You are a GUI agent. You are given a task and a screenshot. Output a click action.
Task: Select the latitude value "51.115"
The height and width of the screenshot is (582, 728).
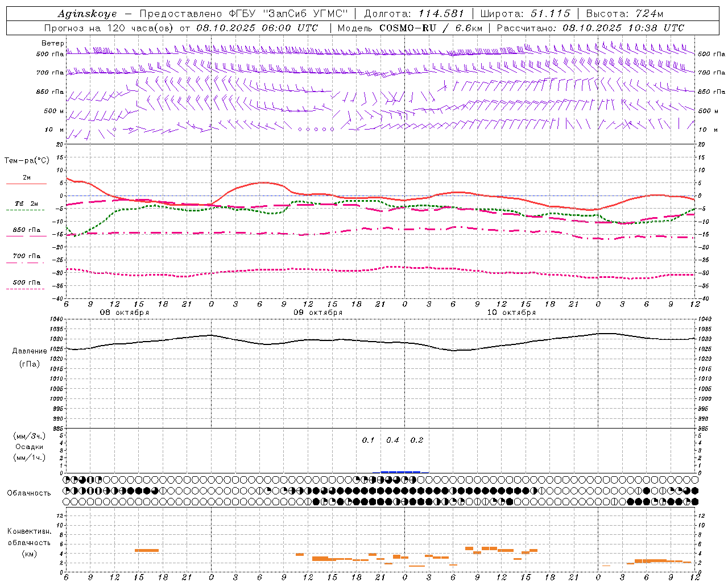551,14
